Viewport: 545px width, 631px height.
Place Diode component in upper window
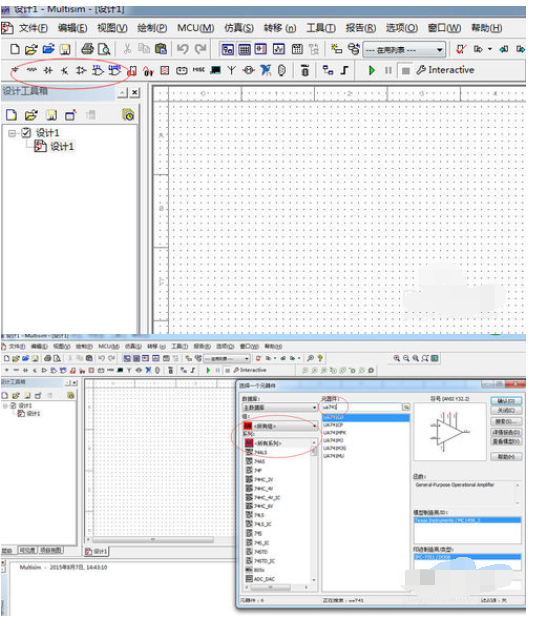pos(48,70)
